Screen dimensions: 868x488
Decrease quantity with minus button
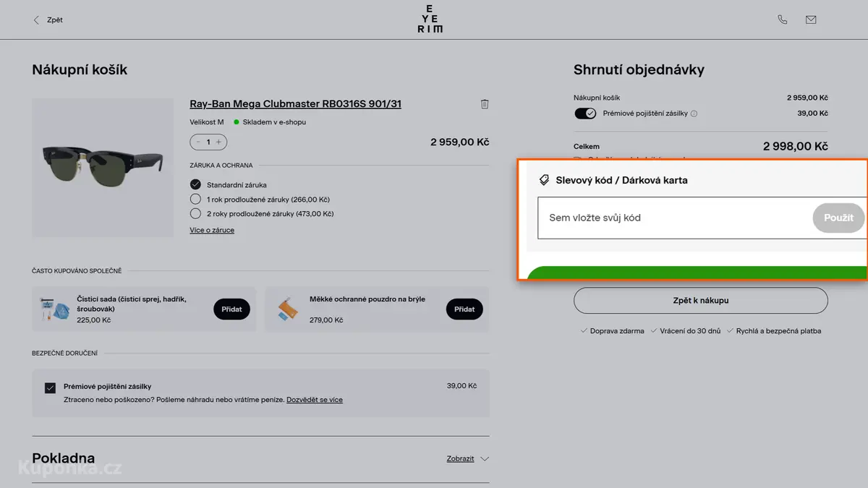198,142
